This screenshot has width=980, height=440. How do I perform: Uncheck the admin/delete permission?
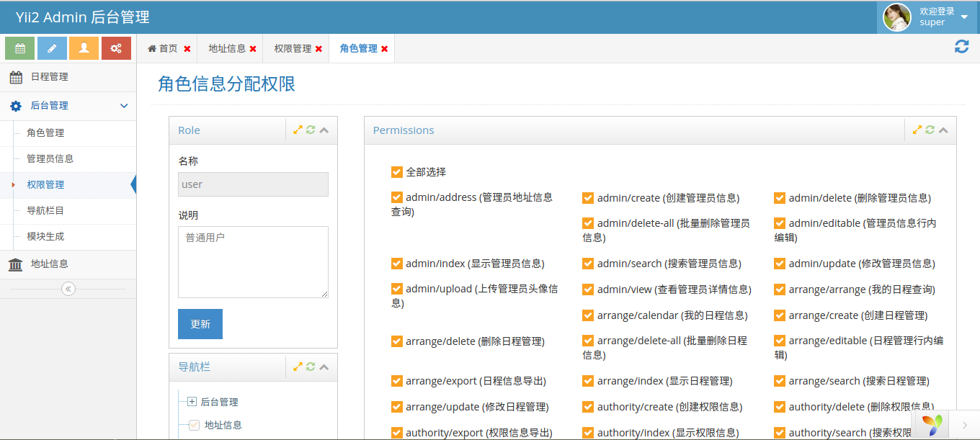pyautogui.click(x=780, y=198)
